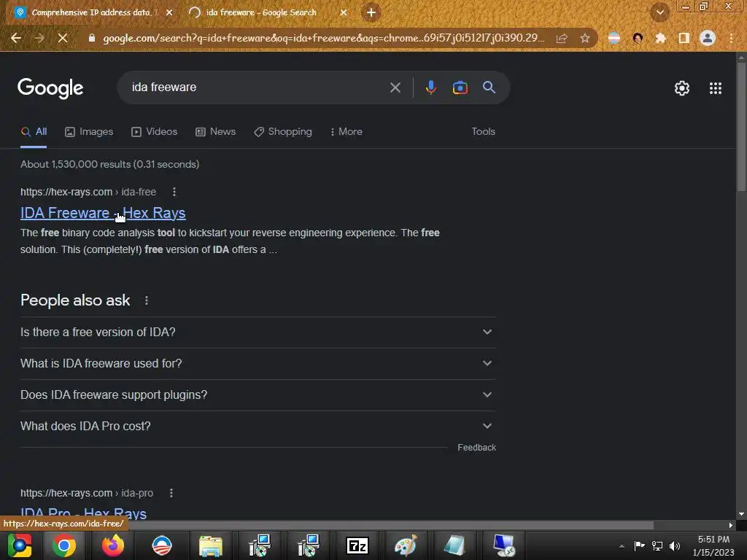
Task: Open the tab search dropdown arrow
Action: point(660,12)
